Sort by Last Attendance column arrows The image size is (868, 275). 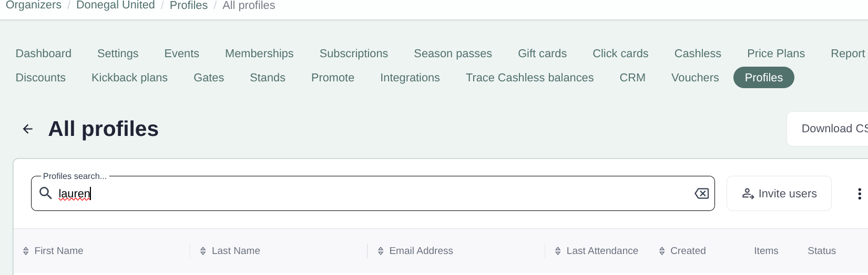pyautogui.click(x=558, y=251)
